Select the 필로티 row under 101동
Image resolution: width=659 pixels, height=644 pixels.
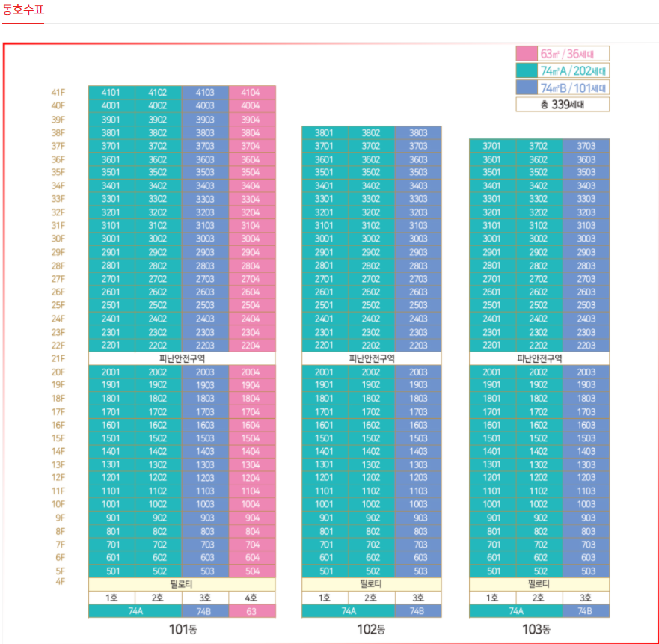tap(182, 584)
